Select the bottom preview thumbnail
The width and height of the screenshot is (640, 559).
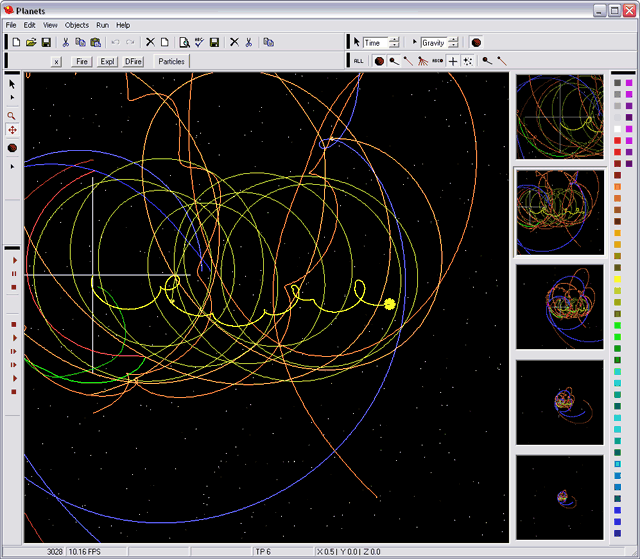coord(560,498)
